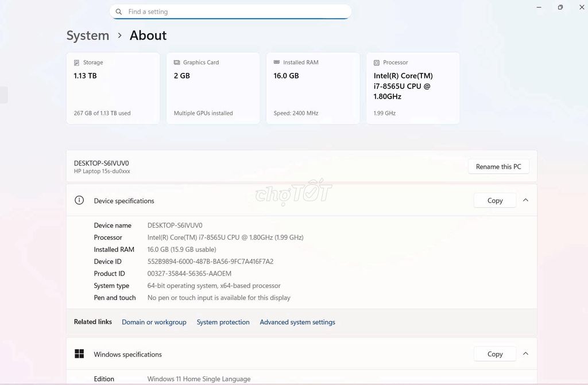
Task: Click Rename this PC button
Action: pyautogui.click(x=498, y=166)
